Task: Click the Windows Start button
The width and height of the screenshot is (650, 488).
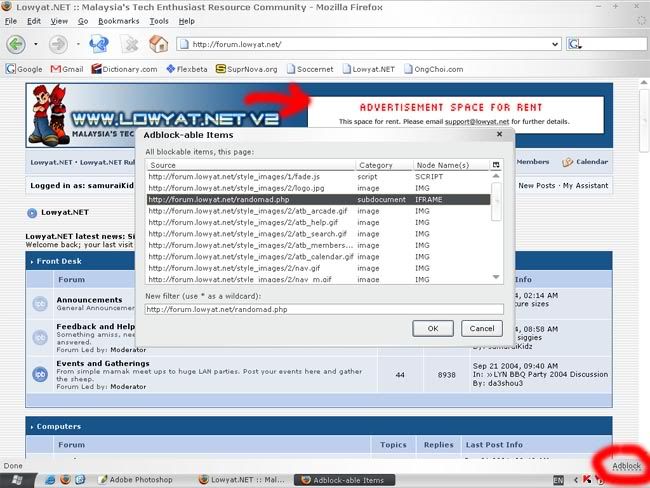Action: pyautogui.click(x=17, y=480)
